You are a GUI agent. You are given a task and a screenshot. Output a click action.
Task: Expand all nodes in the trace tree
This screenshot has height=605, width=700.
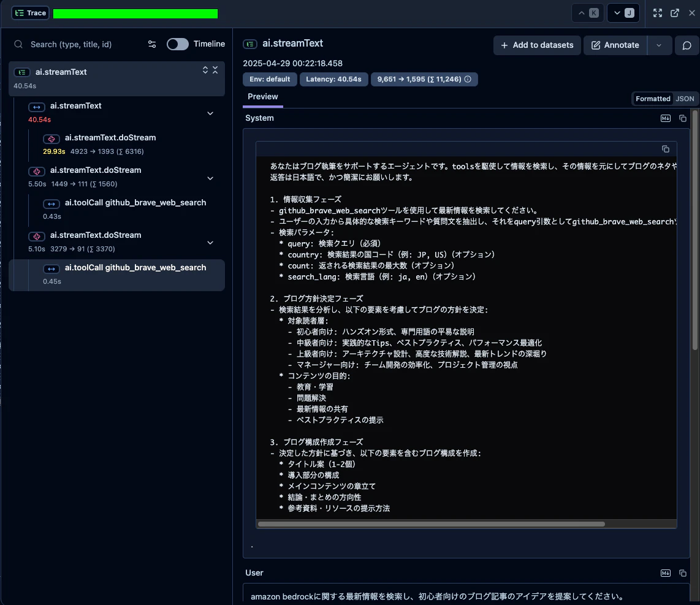[x=205, y=70]
